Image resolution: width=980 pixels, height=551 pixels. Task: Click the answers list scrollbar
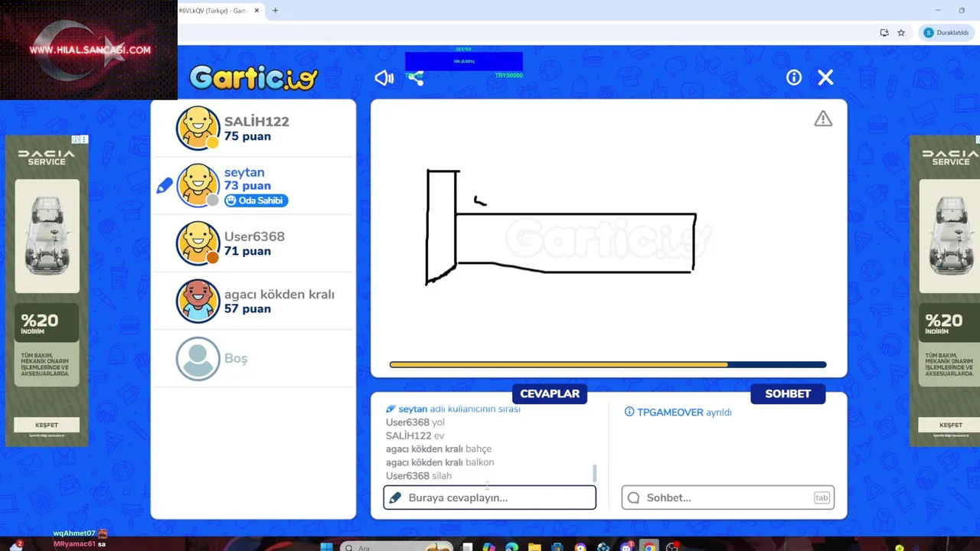click(x=595, y=473)
